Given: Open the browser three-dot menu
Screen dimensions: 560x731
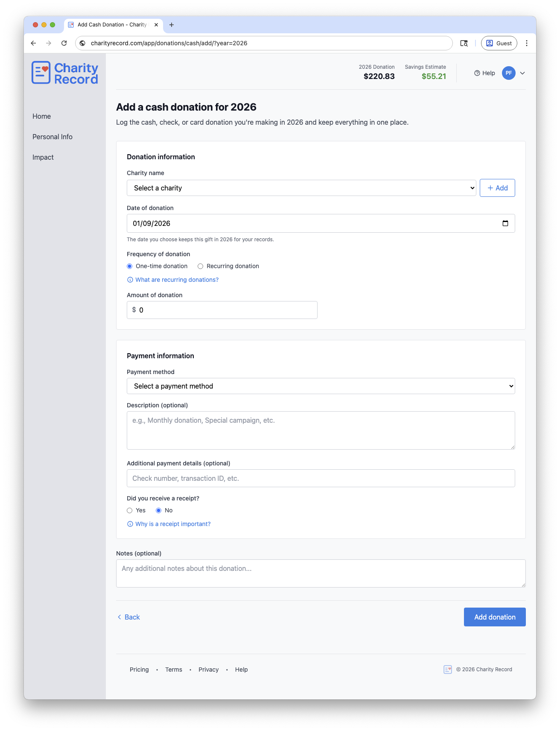Looking at the screenshot, I should click(x=526, y=43).
